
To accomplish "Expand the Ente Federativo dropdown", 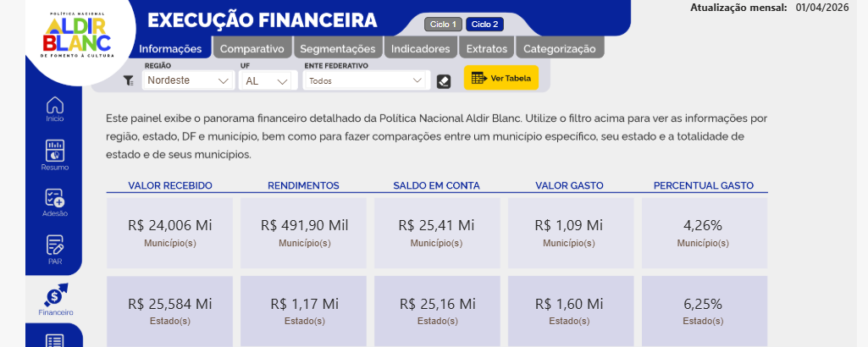I will click(365, 80).
